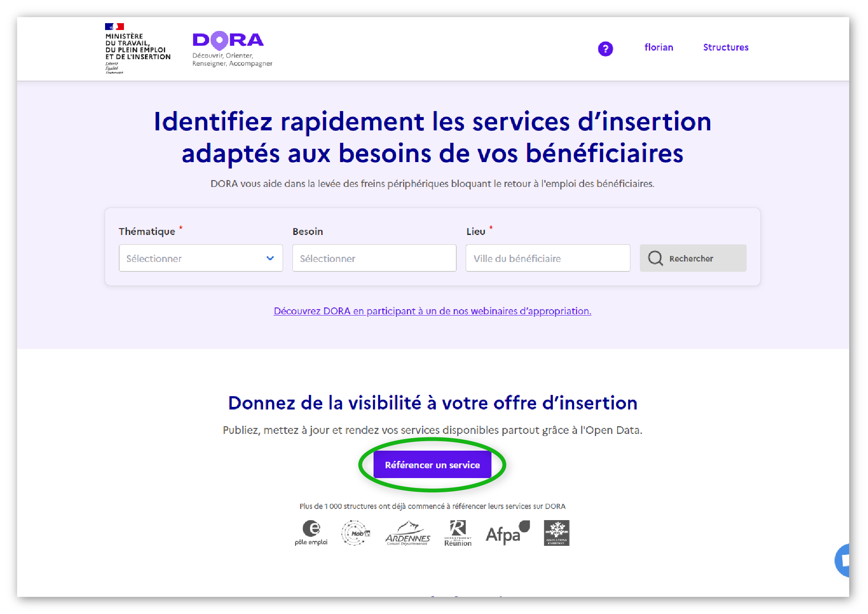The width and height of the screenshot is (868, 614).
Task: Focus the Ville du bénéficiaire field
Action: tap(548, 258)
